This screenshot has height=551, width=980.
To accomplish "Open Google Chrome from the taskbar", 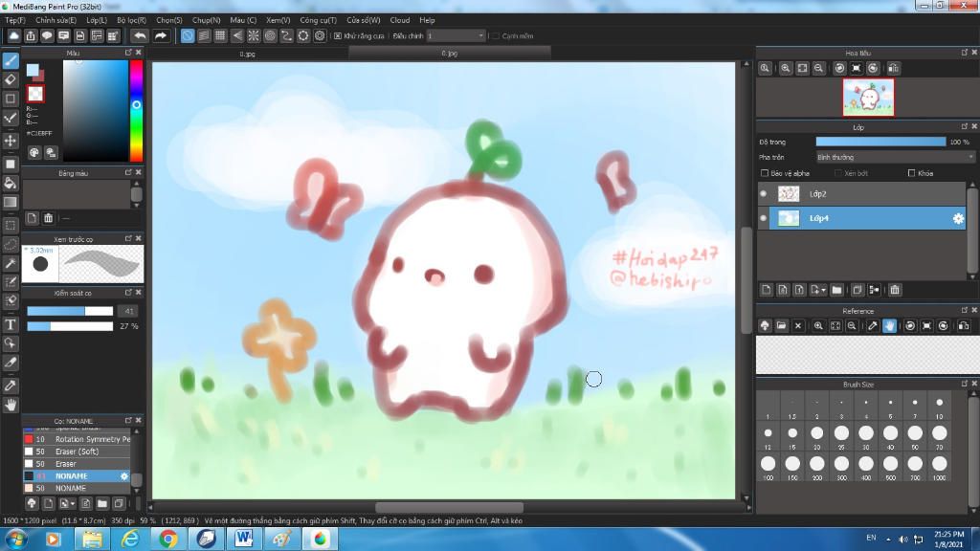I will (x=167, y=539).
